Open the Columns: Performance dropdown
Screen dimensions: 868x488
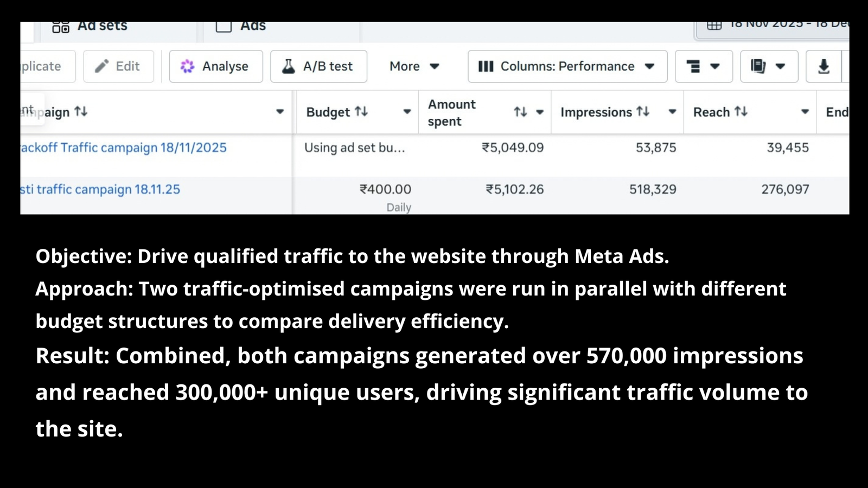pos(567,66)
